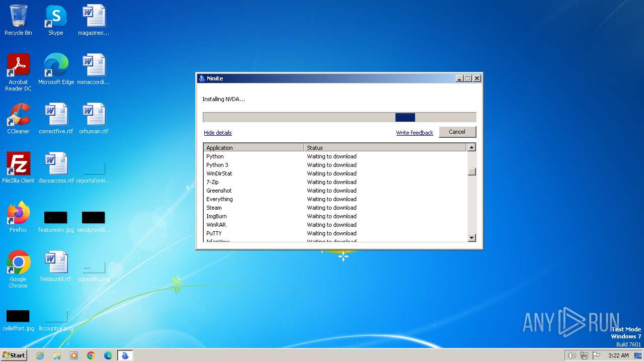Select the msnaccordi document icon

pyautogui.click(x=94, y=69)
